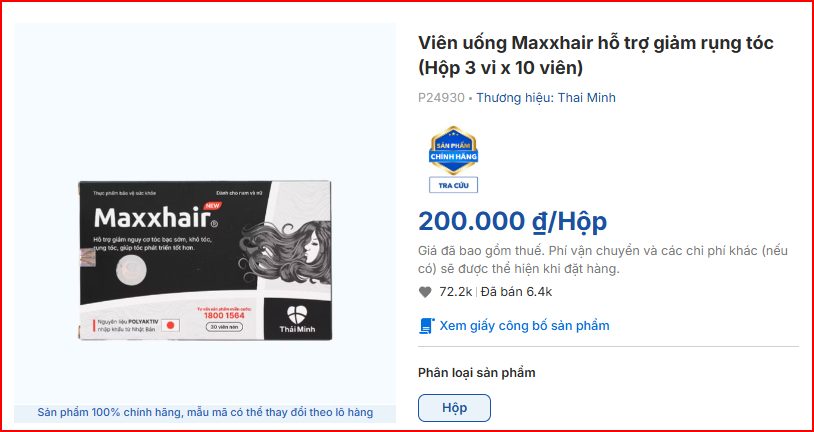Viewport: 814px width, 432px height.
Task: Click the Viên uống Maxxhair product title
Action: 596,55
